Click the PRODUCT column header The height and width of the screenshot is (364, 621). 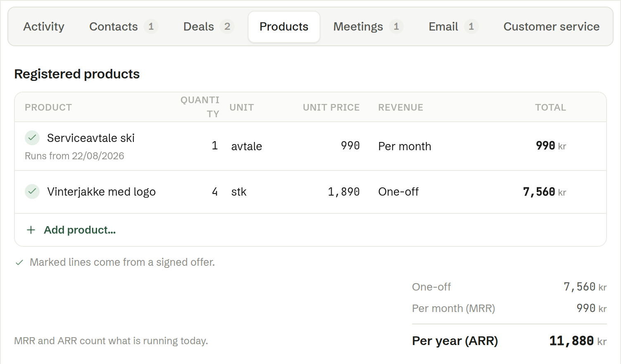pyautogui.click(x=48, y=107)
